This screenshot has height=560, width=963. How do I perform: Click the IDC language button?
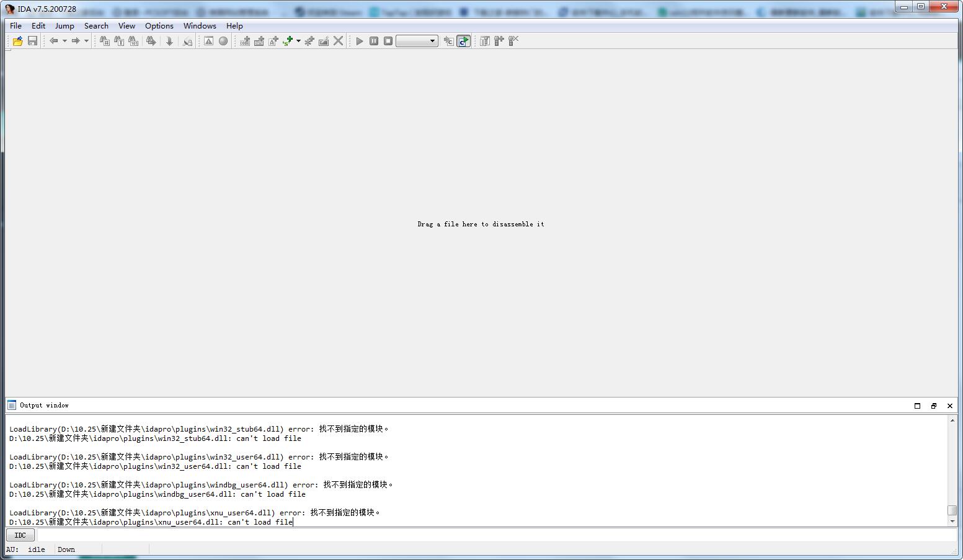(x=20, y=535)
